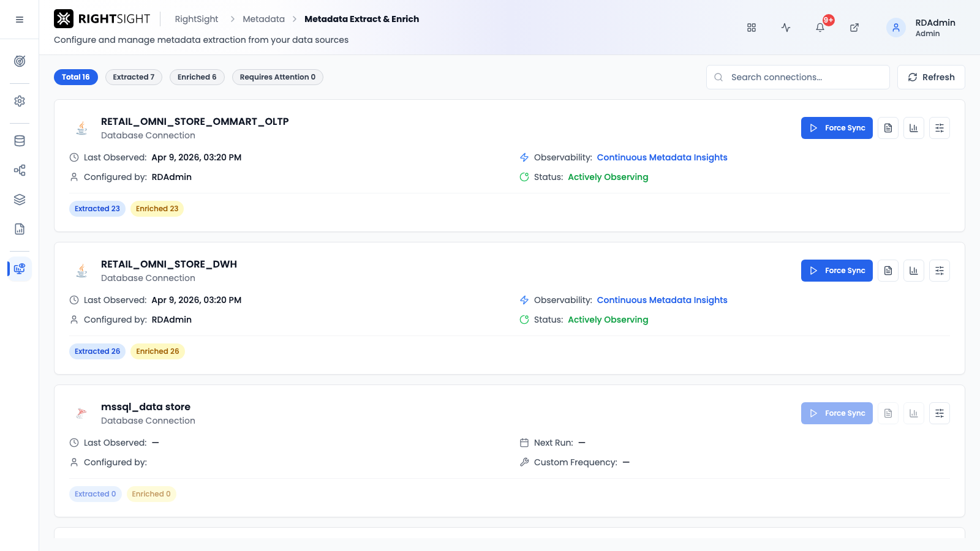This screenshot has width=980, height=551.
Task: Click chart icon for mssql_data store
Action: (x=914, y=413)
